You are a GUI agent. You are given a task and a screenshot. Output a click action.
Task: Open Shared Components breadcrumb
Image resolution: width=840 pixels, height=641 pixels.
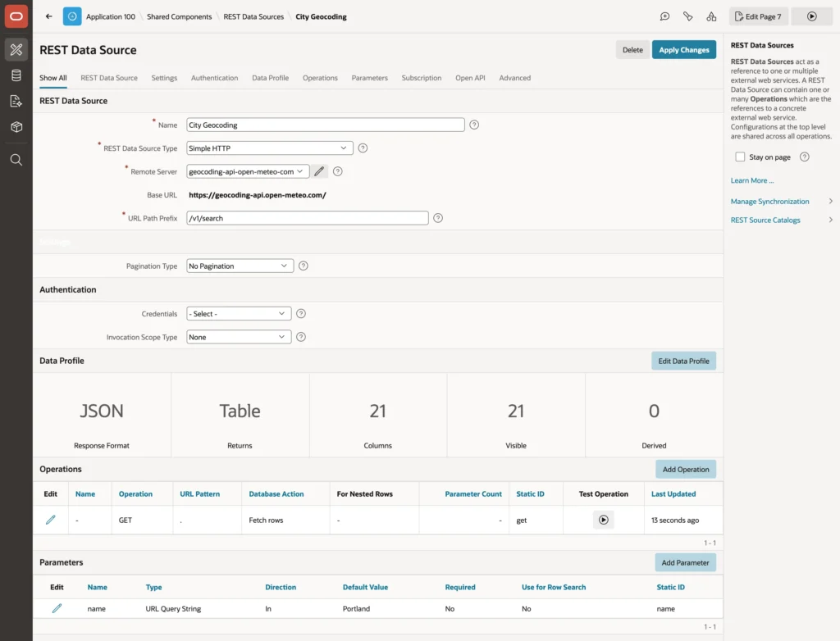[x=179, y=16]
